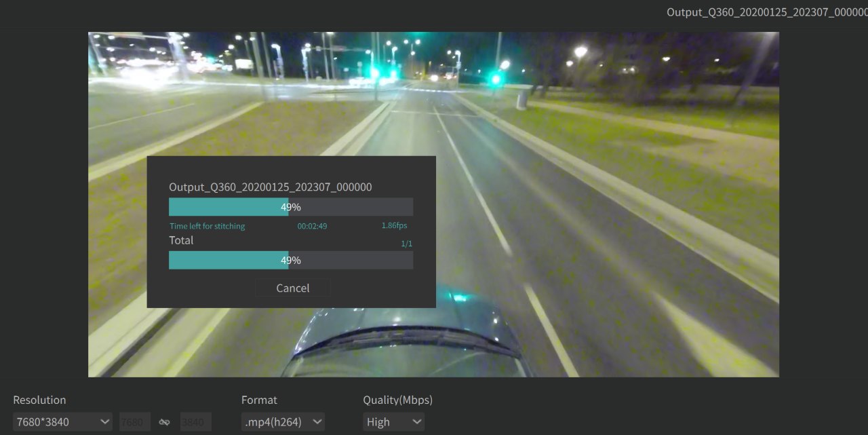
Task: Open the Resolution 7680*3840 dropdown
Action: [x=62, y=421]
